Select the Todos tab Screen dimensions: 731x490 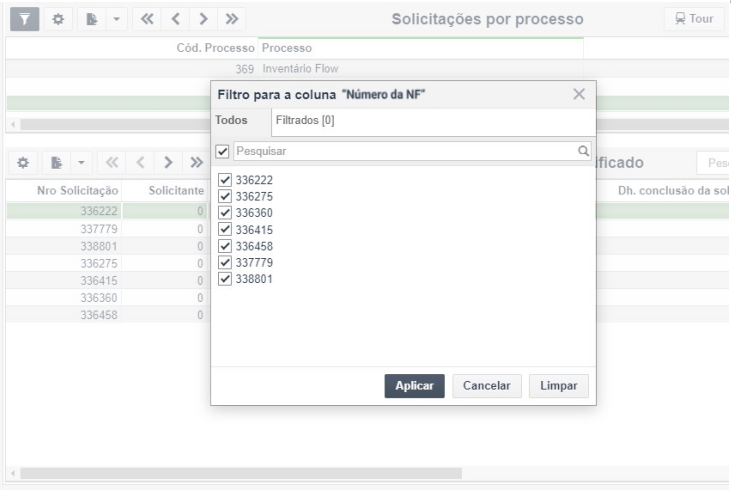(231, 120)
